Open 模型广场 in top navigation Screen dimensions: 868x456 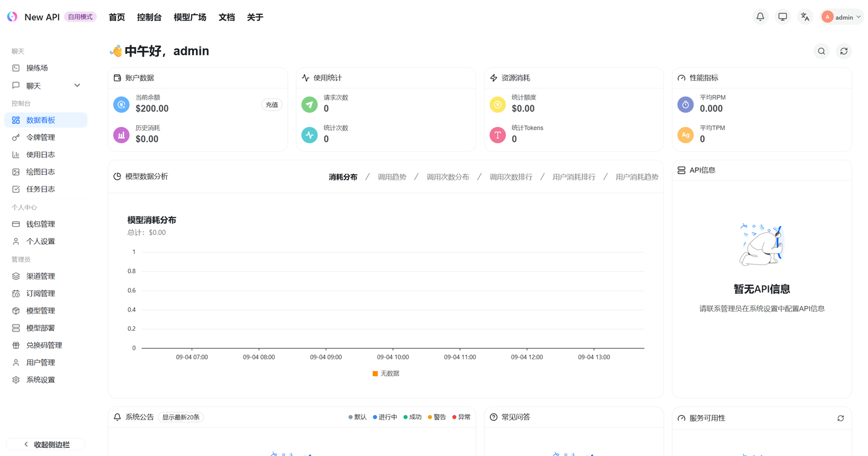(190, 17)
